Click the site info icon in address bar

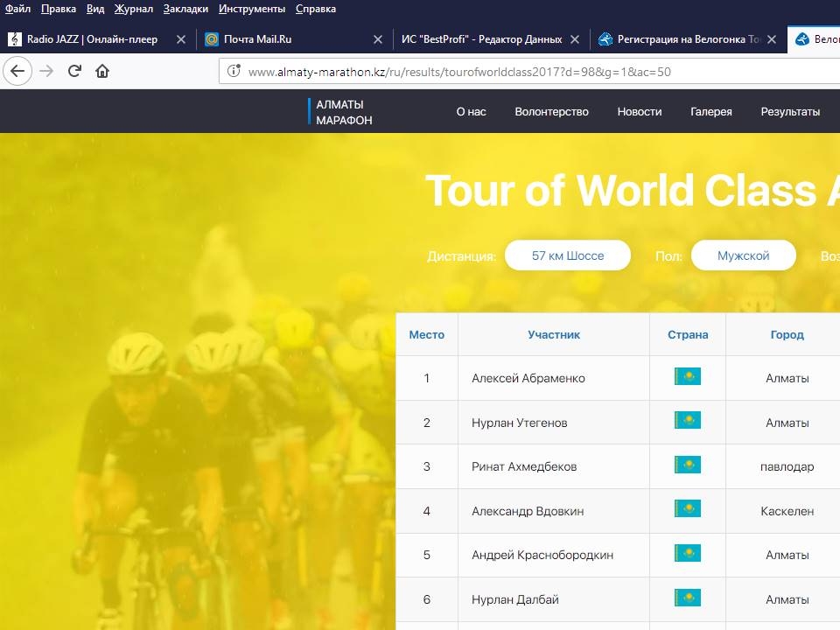[234, 71]
